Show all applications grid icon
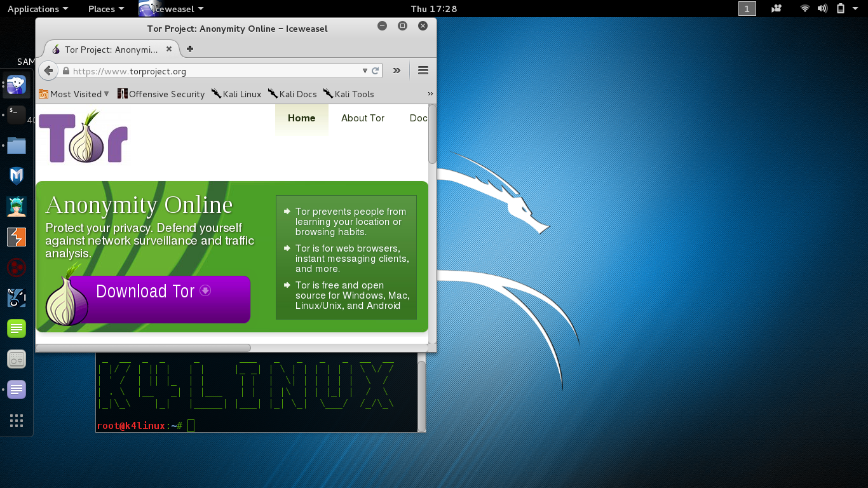 pos(17,421)
